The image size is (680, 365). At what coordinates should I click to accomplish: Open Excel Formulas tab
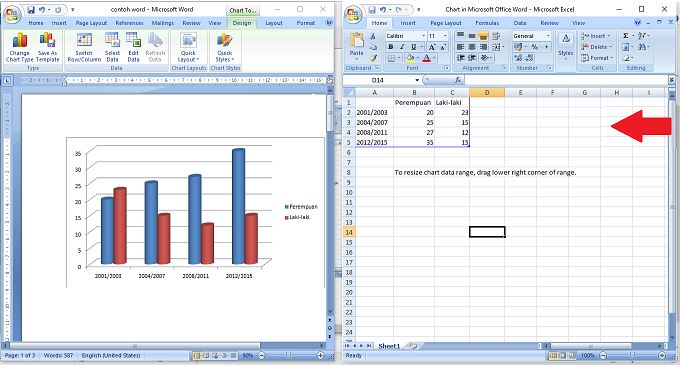[x=487, y=23]
